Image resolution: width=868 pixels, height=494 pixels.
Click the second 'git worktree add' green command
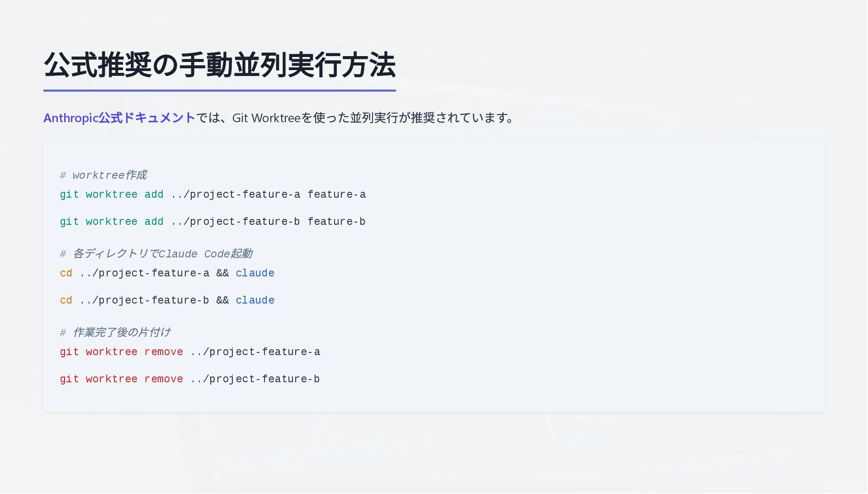[x=111, y=222]
